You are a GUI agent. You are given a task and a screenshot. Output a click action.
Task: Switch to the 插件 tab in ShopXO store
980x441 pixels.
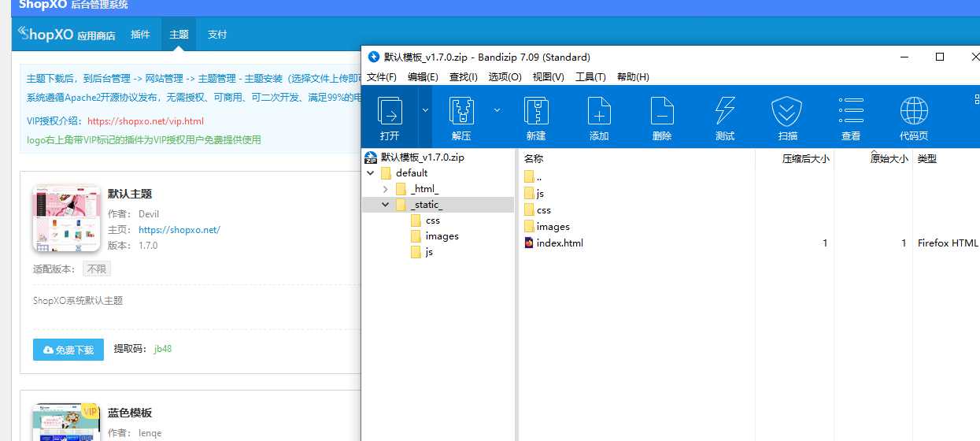[140, 35]
